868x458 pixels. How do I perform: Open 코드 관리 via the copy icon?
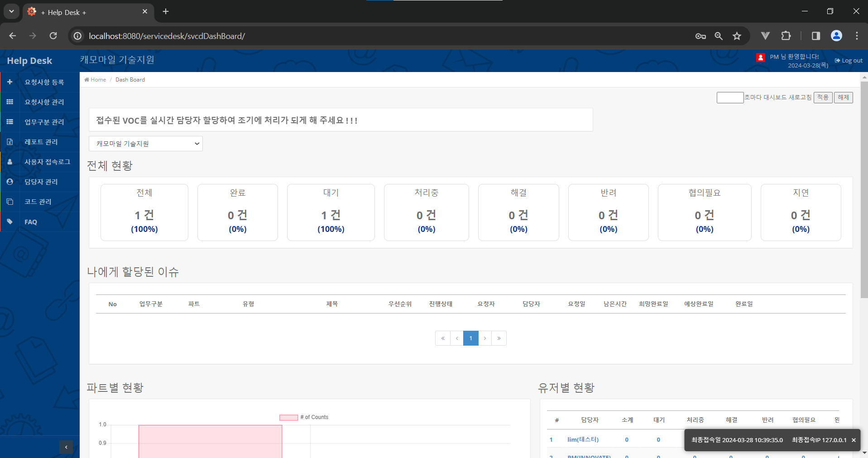(10, 202)
